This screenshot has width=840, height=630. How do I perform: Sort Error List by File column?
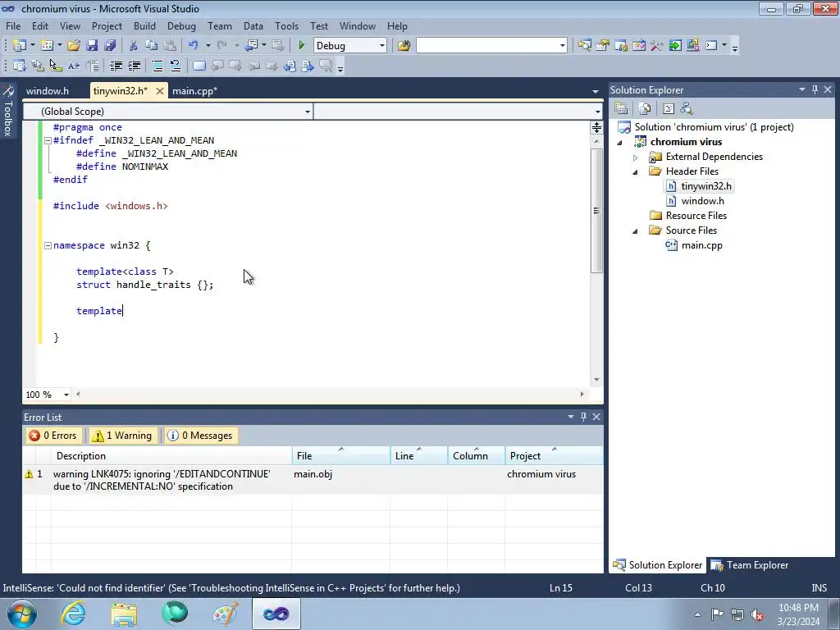click(341, 456)
